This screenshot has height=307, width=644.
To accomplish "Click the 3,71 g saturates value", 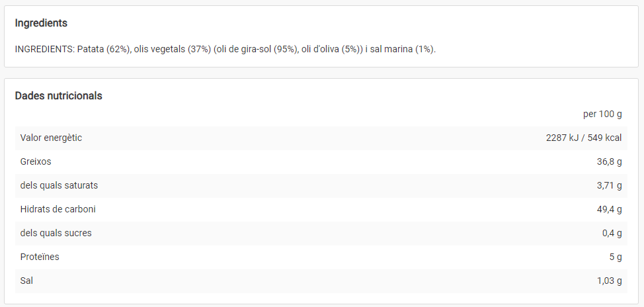I will tap(609, 185).
